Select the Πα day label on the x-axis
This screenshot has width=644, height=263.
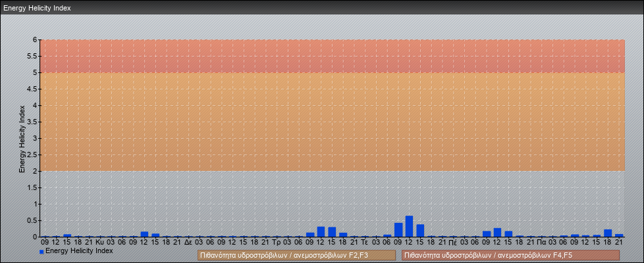(x=541, y=243)
